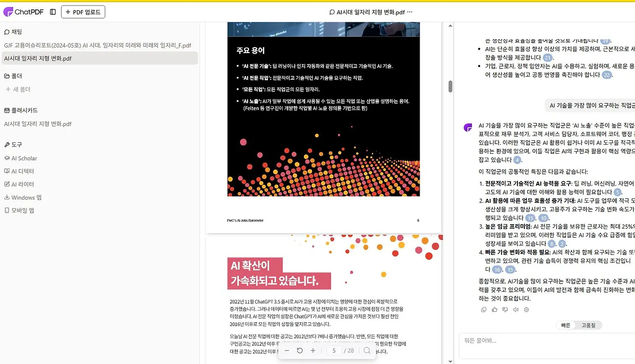
Task: Click the PDF 업로드 button
Action: pyautogui.click(x=83, y=12)
